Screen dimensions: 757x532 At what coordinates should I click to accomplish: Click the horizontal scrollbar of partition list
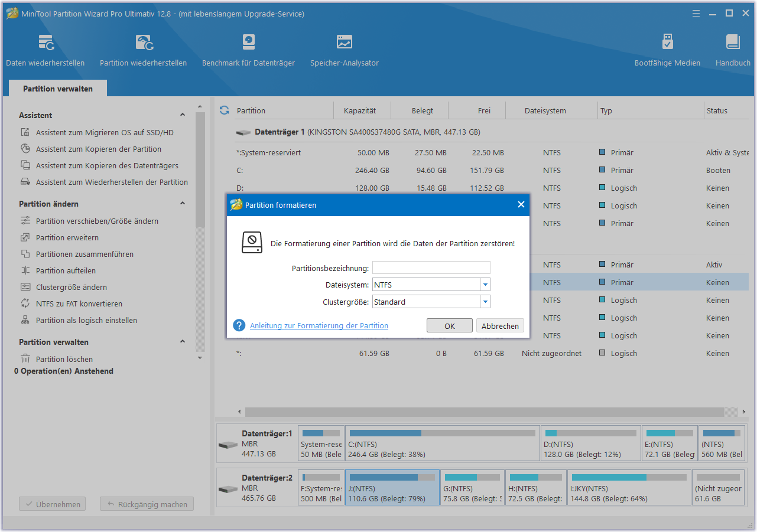[485, 412]
